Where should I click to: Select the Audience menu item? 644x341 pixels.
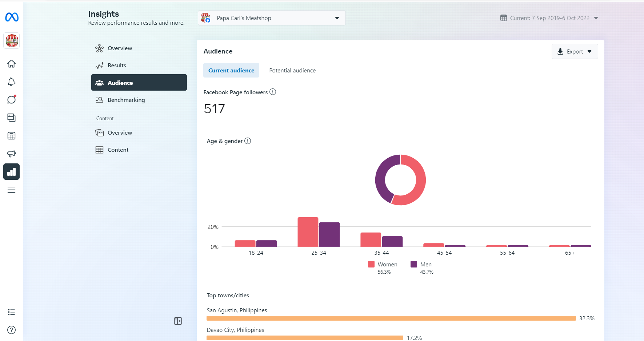pyautogui.click(x=139, y=83)
